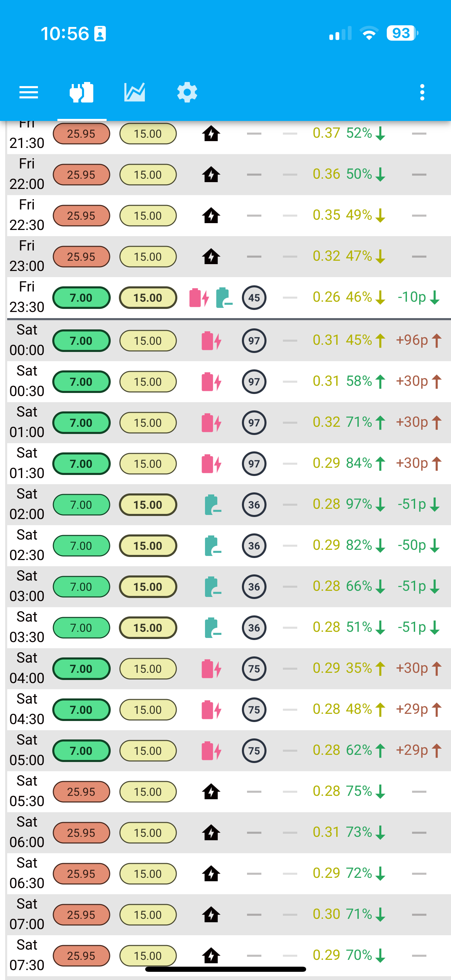Tap the battery discharge icon at Sat 02:00

point(213,505)
